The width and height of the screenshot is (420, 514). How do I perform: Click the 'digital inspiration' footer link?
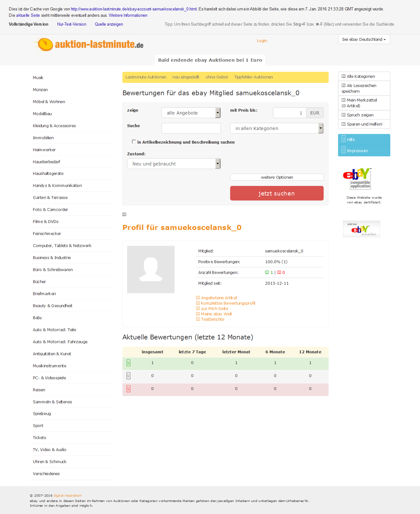tap(68, 495)
